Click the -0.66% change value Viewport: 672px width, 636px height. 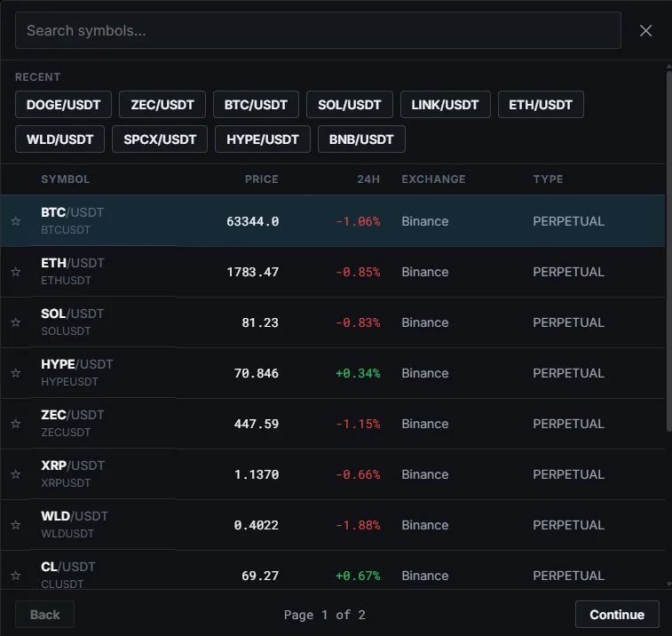358,474
